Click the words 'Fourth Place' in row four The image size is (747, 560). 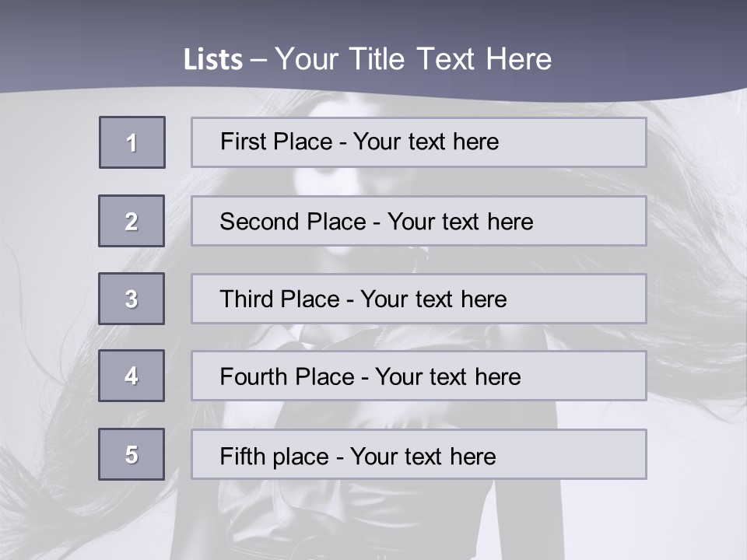pos(286,377)
